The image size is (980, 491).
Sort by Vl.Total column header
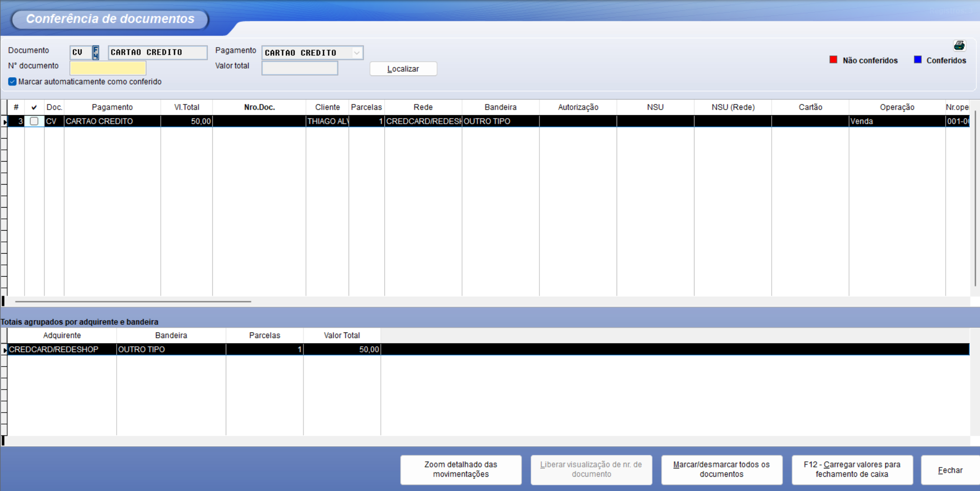coord(186,107)
